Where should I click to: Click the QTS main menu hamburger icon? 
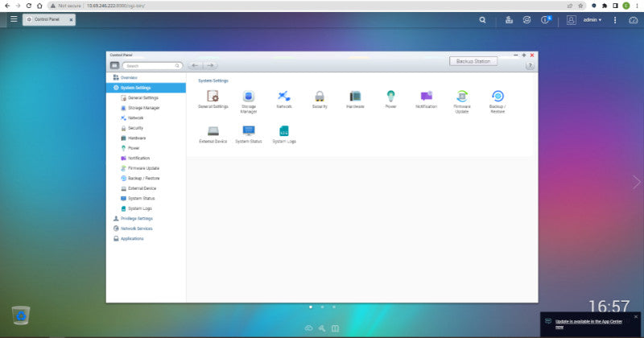tap(14, 19)
